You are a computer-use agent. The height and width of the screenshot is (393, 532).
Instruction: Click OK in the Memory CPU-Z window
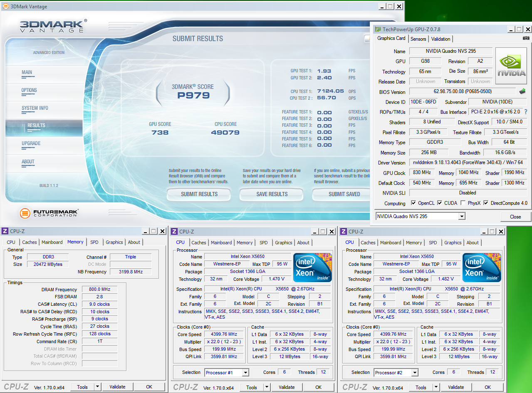point(149,387)
